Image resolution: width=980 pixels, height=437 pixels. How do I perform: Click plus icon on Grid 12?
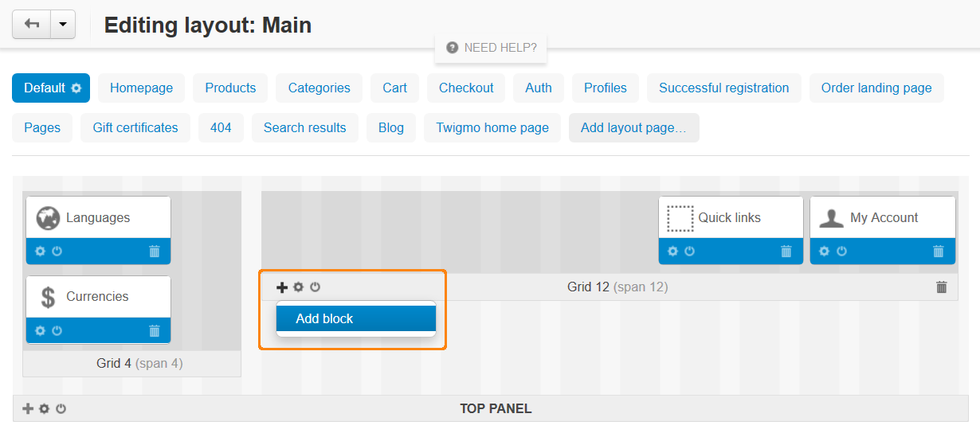[x=282, y=287]
